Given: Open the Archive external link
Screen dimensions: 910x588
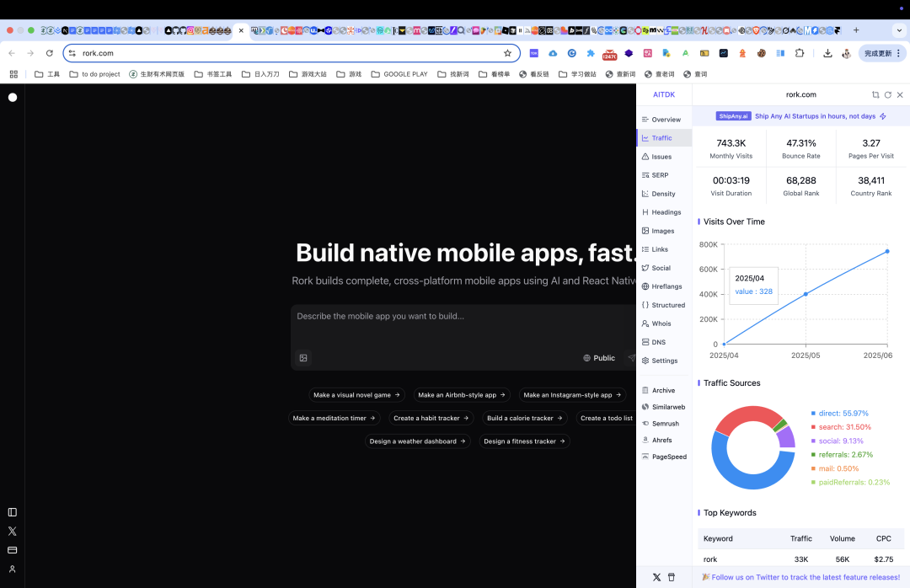Looking at the screenshot, I should pyautogui.click(x=659, y=391).
